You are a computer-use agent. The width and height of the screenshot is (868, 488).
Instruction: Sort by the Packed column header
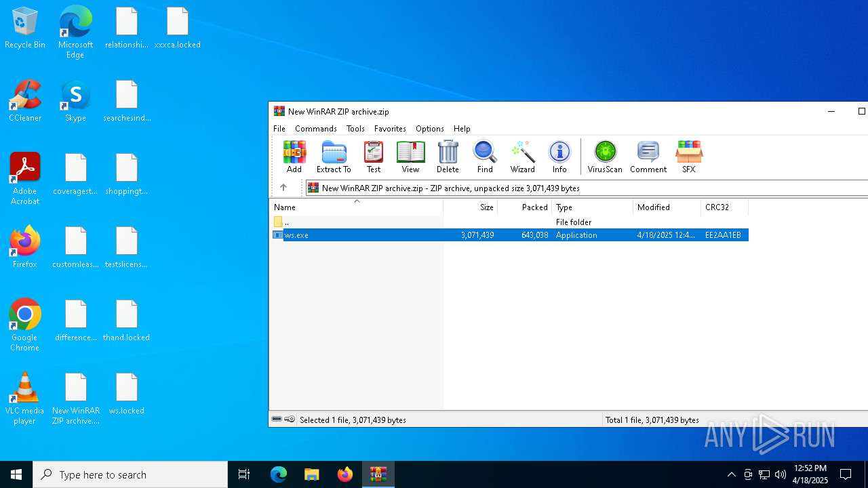point(525,207)
